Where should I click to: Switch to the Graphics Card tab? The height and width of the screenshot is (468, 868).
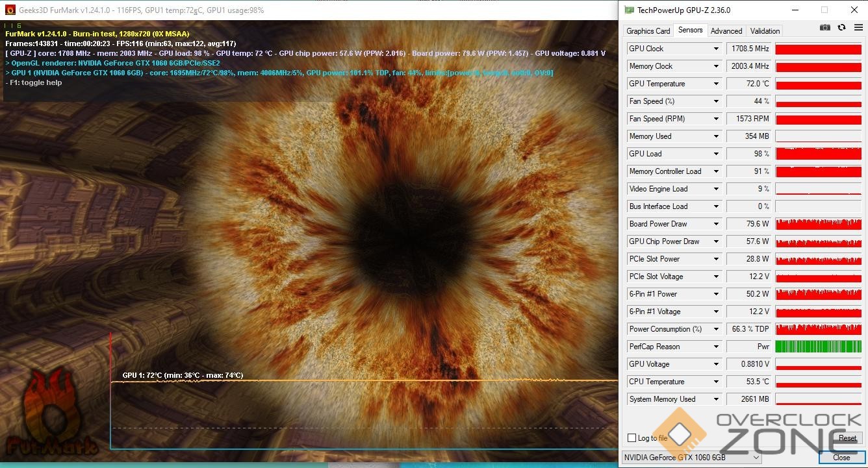point(648,31)
